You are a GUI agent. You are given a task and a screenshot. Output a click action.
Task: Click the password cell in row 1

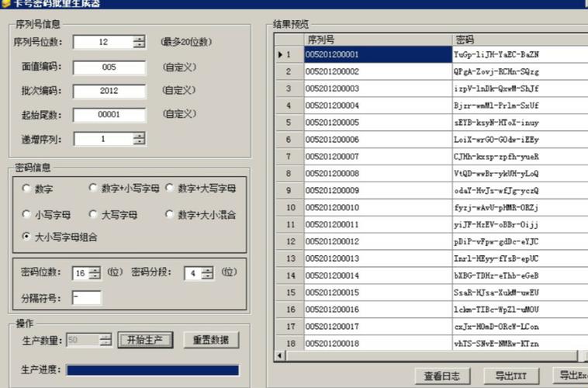(x=521, y=54)
